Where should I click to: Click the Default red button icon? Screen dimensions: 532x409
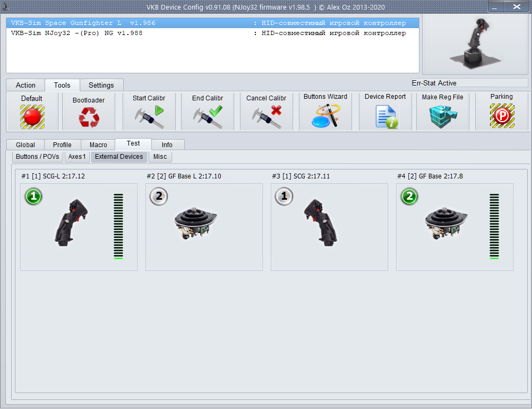click(x=32, y=117)
